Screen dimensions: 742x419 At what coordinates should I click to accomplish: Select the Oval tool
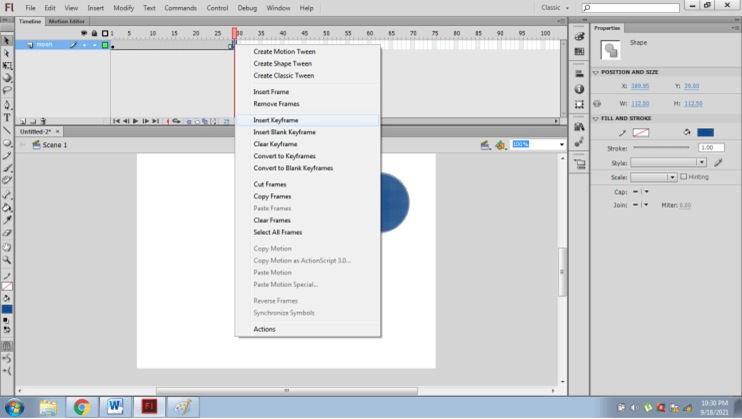(7, 143)
